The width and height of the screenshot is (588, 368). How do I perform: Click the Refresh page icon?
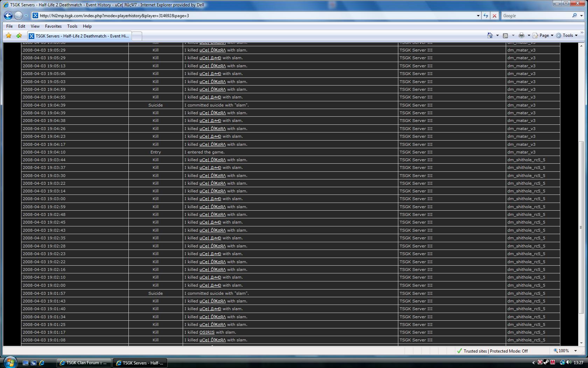pyautogui.click(x=485, y=15)
